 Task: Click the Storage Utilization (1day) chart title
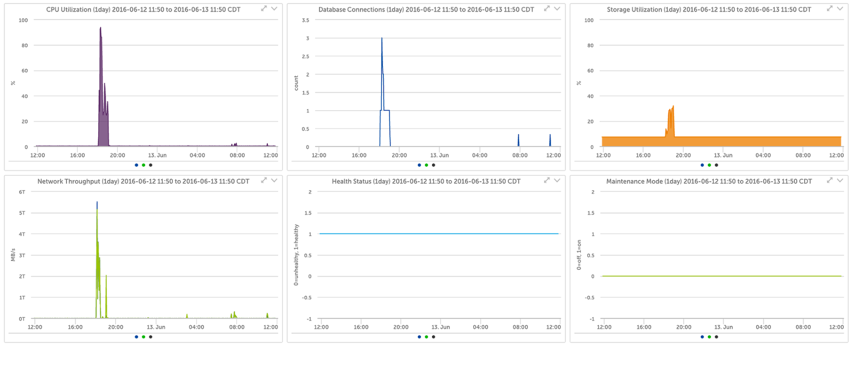[709, 9]
